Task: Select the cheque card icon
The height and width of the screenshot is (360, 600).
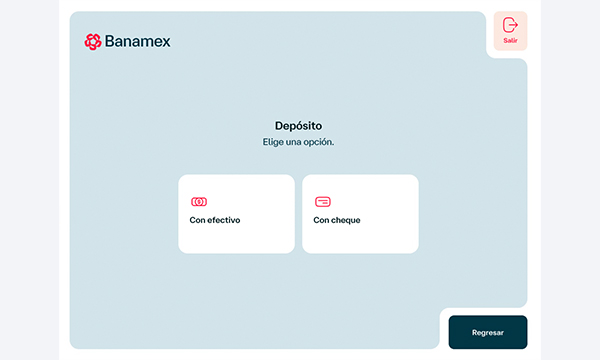Action: click(323, 202)
